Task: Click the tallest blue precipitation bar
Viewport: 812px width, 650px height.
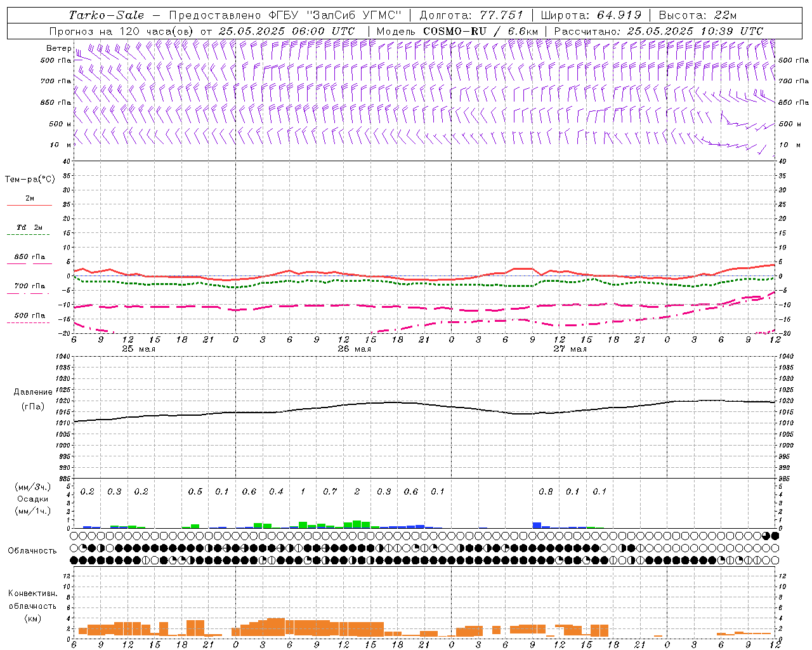Action: 537,525
